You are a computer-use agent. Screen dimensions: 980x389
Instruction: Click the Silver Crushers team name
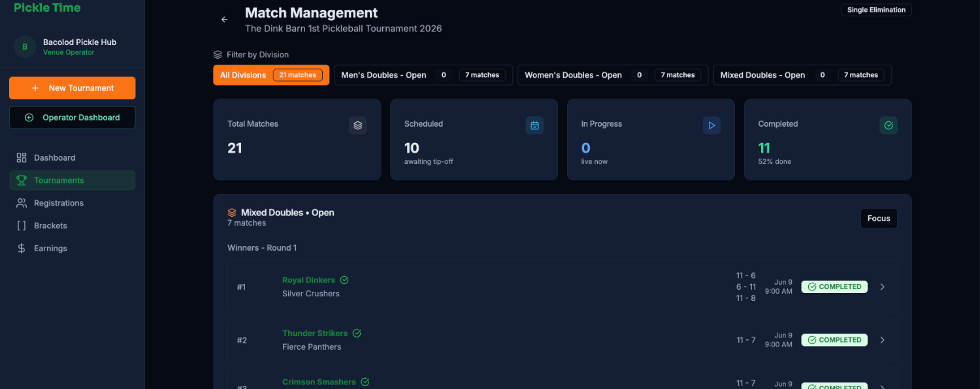(311, 294)
